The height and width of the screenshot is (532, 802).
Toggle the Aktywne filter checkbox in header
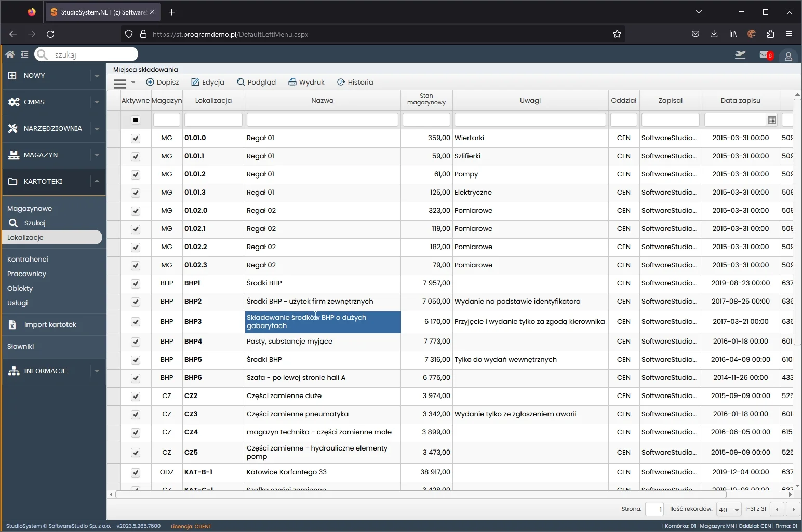click(136, 120)
